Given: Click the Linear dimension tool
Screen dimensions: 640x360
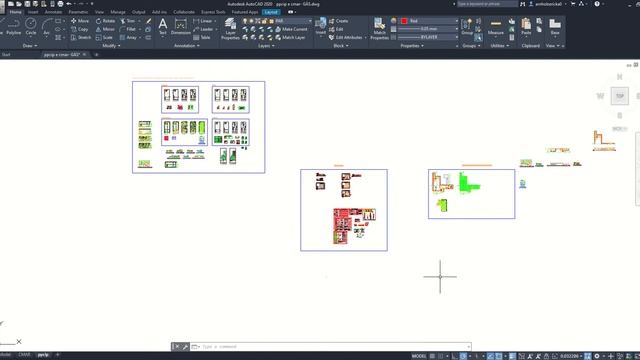Looking at the screenshot, I should click(202, 21).
